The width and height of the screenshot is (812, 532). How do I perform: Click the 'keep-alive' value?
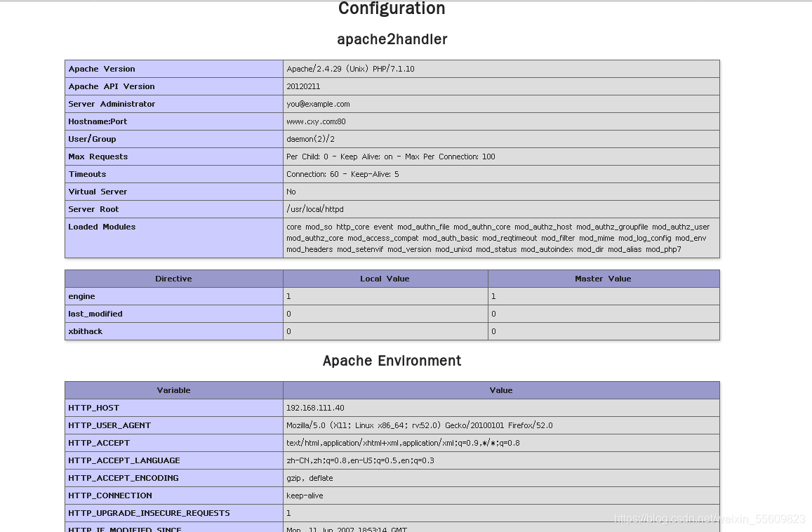(x=305, y=496)
